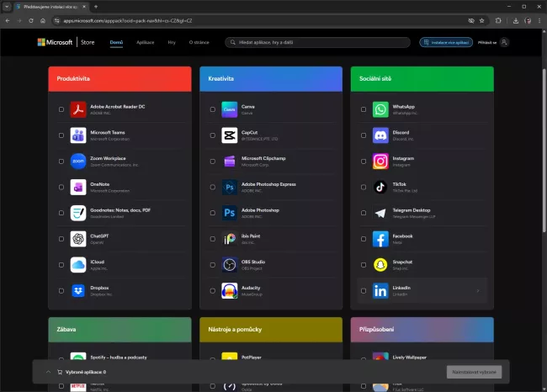This screenshot has height=392, width=547.
Task: Click the Microsoft Teams app icon
Action: tap(78, 135)
